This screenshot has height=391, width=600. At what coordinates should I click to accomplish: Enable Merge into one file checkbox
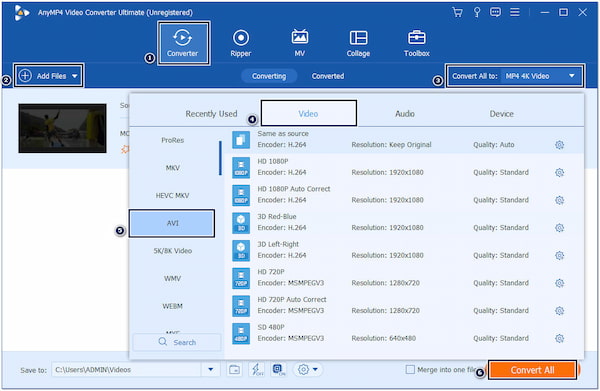coord(410,370)
